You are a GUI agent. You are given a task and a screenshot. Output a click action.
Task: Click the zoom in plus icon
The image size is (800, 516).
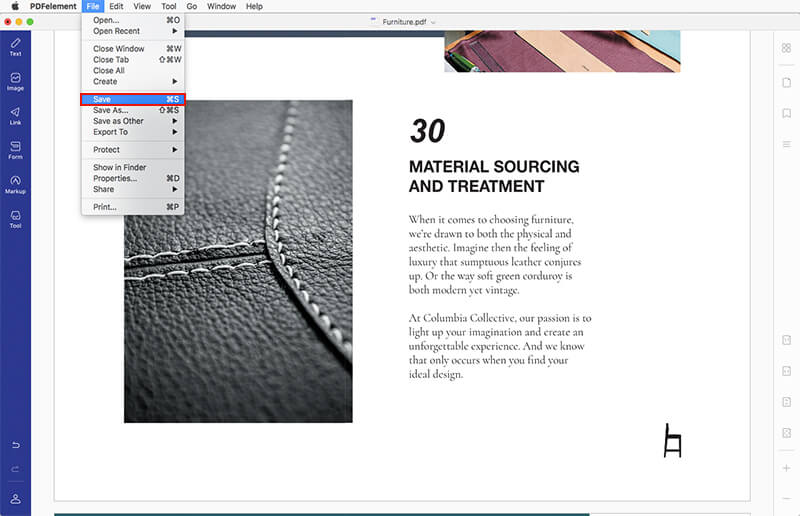(786, 468)
